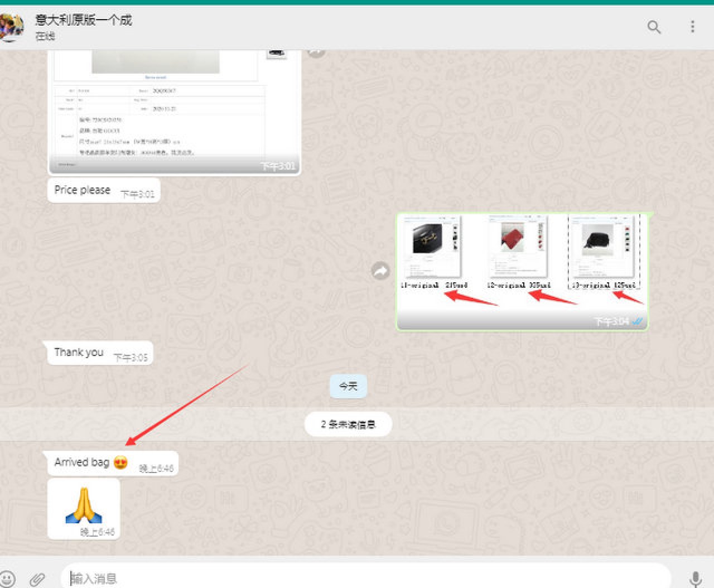This screenshot has width=714, height=588.
Task: Open contact info via chat name
Action: click(x=84, y=20)
